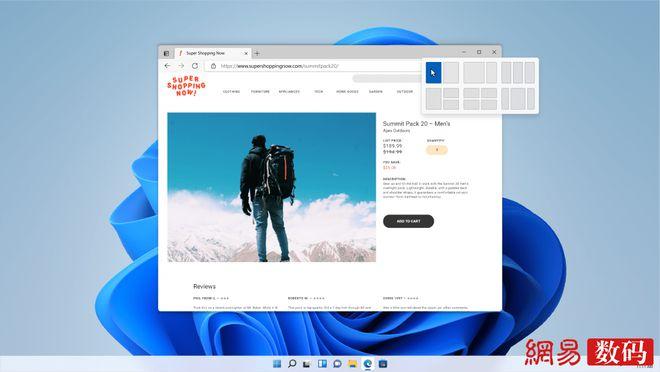The height and width of the screenshot is (372, 660).
Task: Open the Home Goods category
Action: pyautogui.click(x=347, y=91)
